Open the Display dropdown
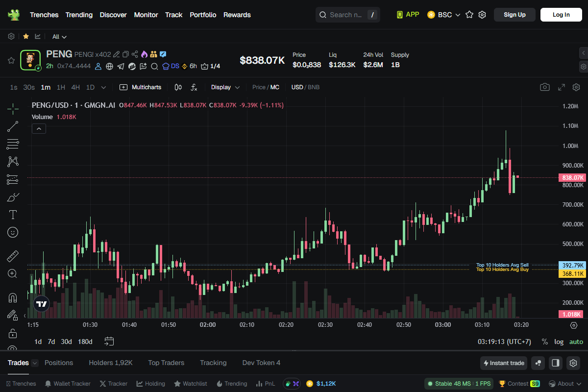The image size is (588, 392). pyautogui.click(x=225, y=87)
